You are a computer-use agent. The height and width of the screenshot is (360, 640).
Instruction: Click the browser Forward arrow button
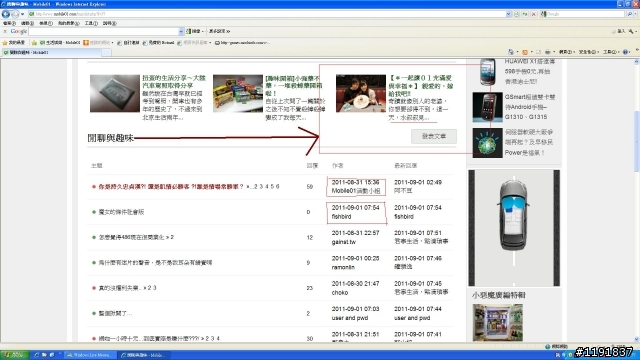click(x=15, y=14)
